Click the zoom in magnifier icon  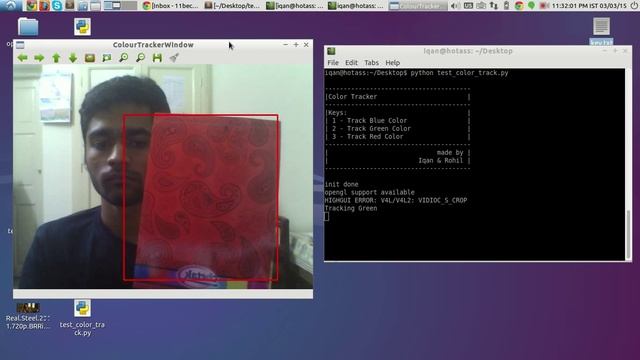(x=124, y=58)
